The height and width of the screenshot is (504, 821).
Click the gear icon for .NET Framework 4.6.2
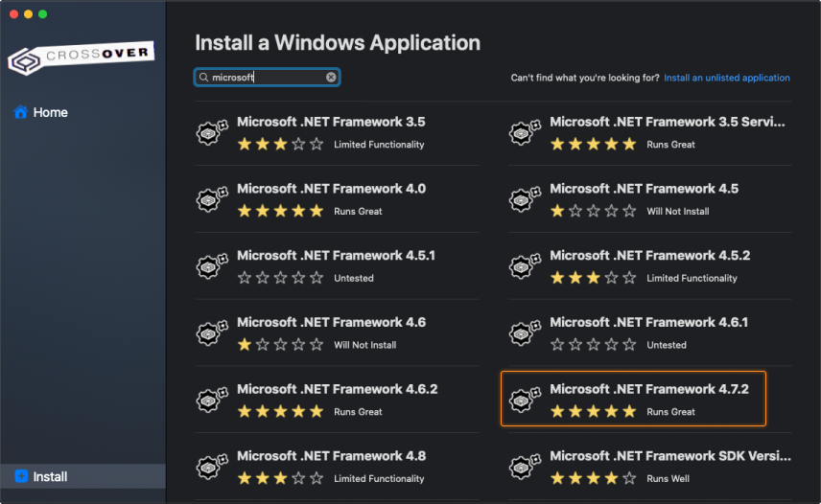tap(212, 400)
